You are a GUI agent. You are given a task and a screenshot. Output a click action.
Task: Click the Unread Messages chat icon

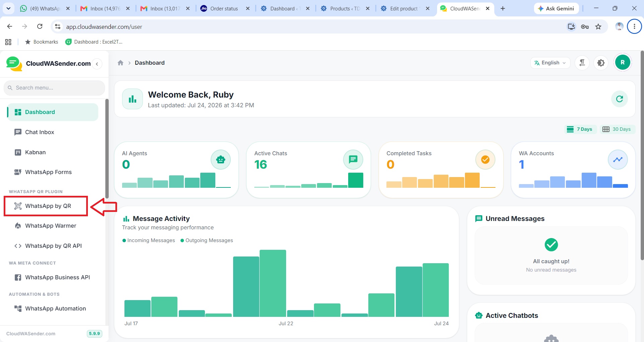(479, 219)
